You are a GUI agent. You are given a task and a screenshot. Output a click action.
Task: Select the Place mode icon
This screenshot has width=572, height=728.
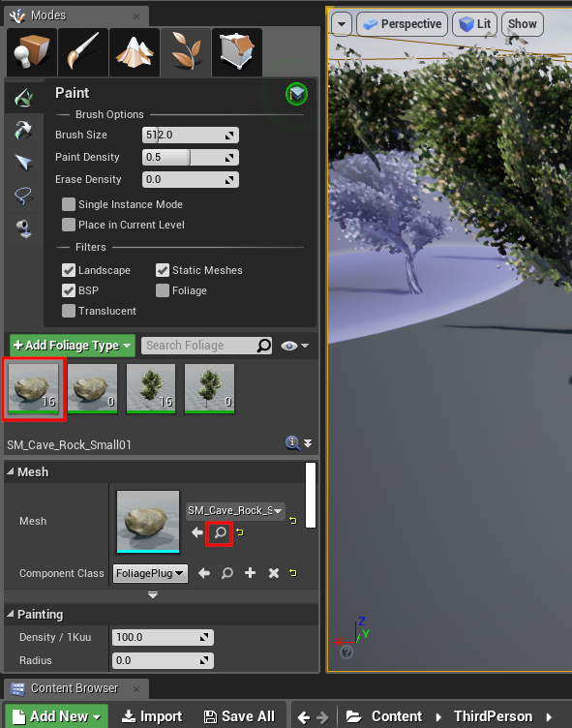point(32,52)
